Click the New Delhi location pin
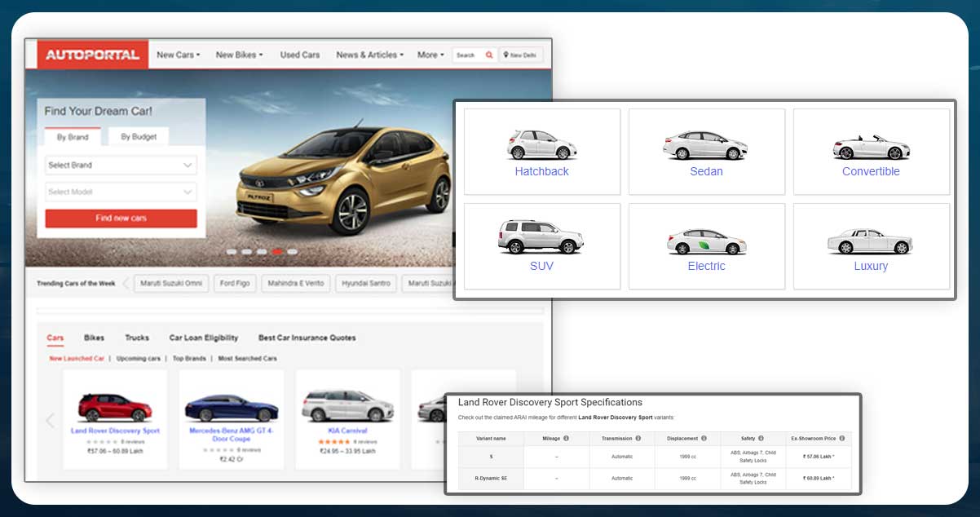 tap(506, 55)
